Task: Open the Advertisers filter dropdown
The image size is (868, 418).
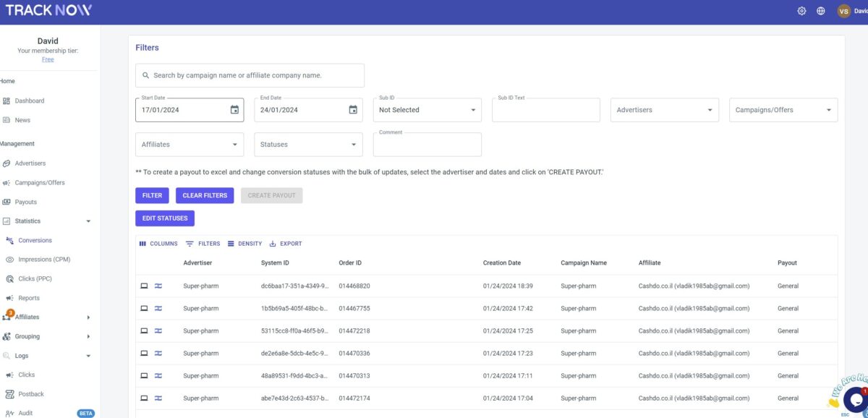Action: (x=664, y=109)
